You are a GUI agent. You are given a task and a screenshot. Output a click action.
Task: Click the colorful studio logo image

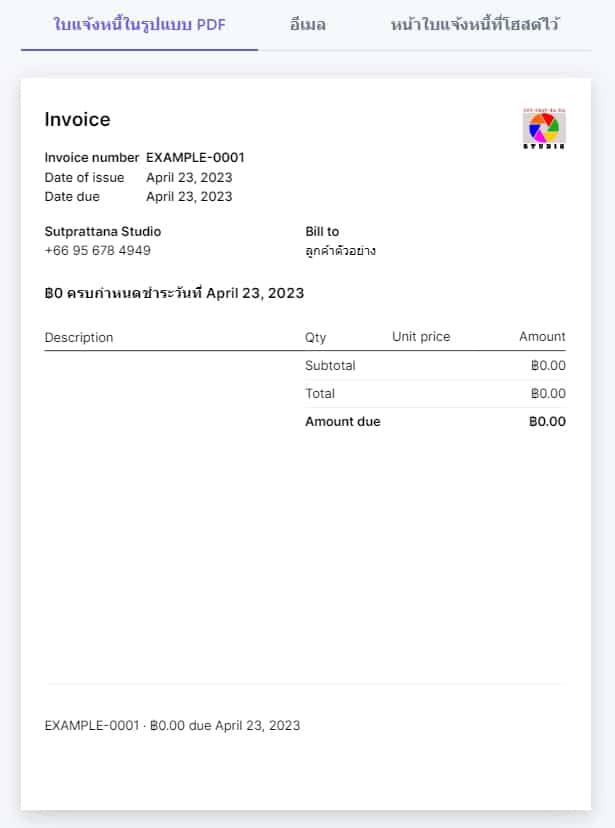coord(544,128)
